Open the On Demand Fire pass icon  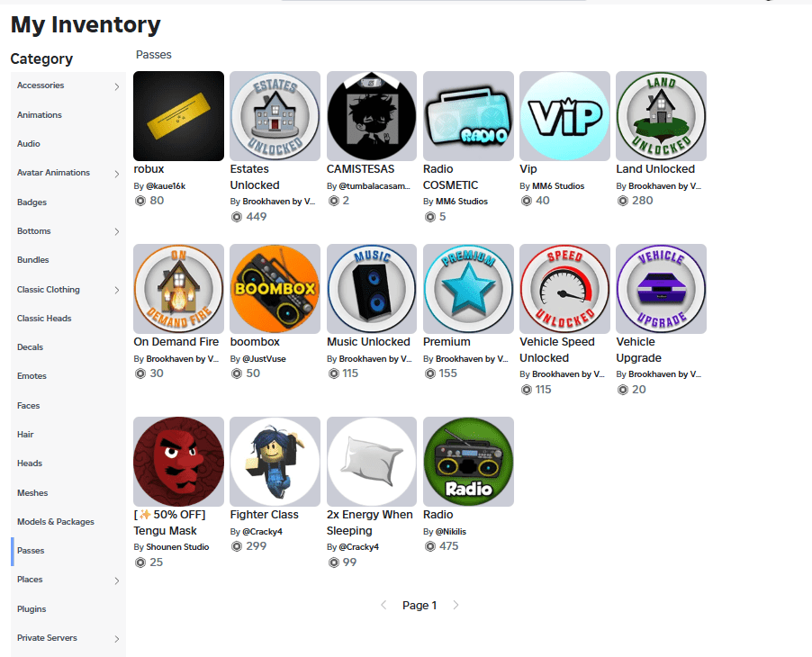click(178, 289)
